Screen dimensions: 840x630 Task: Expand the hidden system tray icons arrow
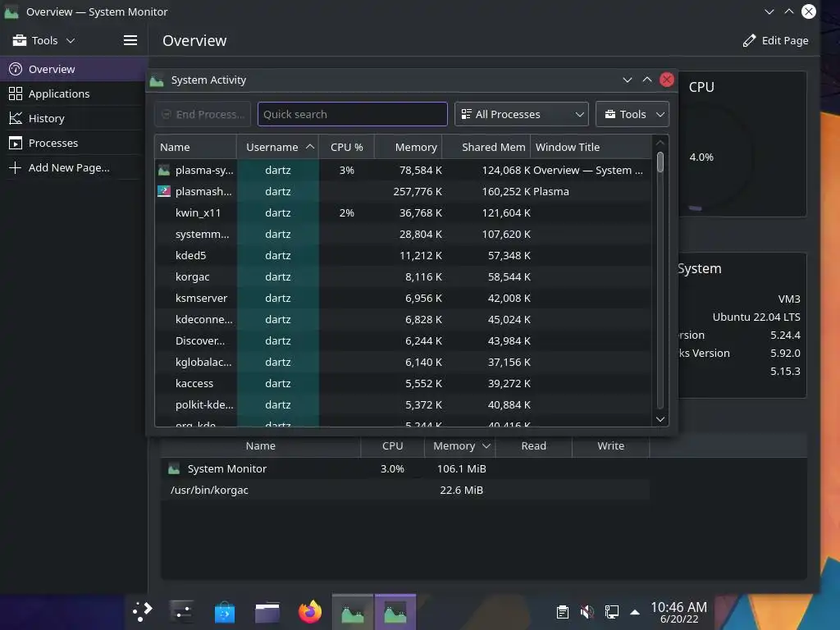(x=635, y=612)
